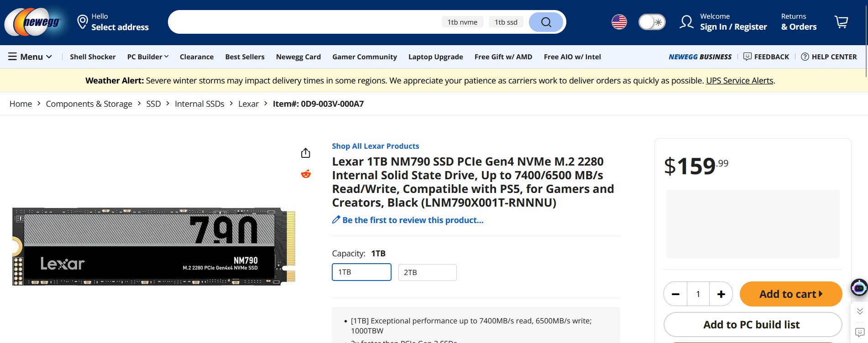Click the search magnifier button
Viewport: 868px width, 343px height.
click(546, 22)
